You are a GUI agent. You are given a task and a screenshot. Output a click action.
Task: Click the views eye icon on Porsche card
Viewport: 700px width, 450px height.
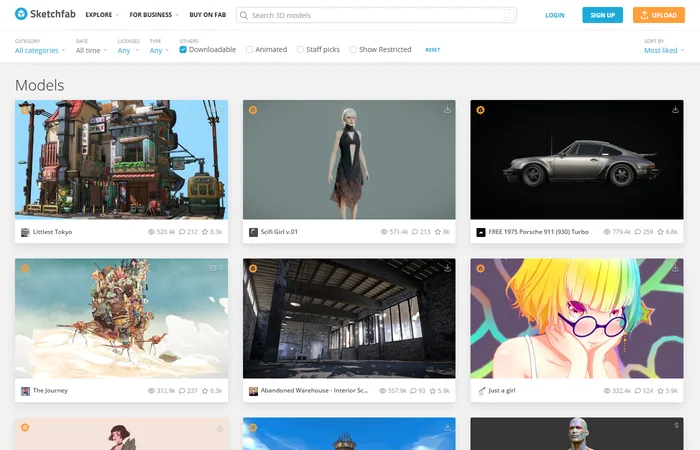coord(607,232)
